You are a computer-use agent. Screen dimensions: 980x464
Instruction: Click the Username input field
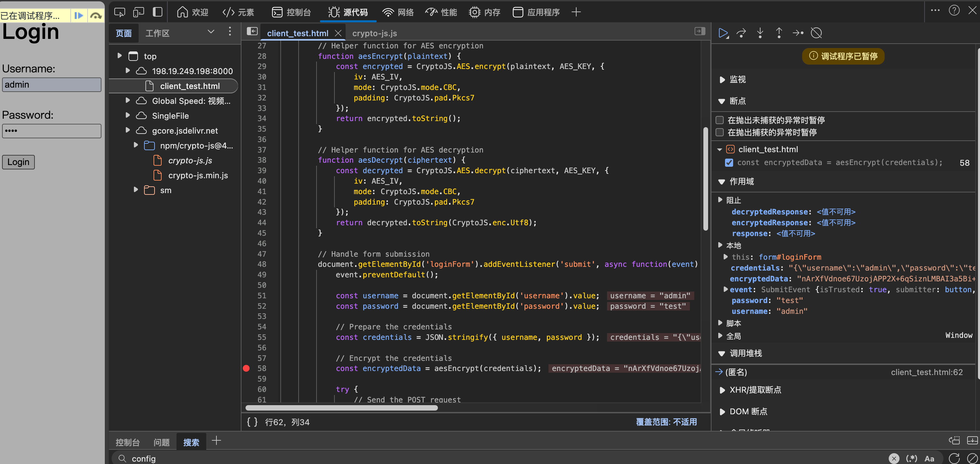click(x=52, y=85)
